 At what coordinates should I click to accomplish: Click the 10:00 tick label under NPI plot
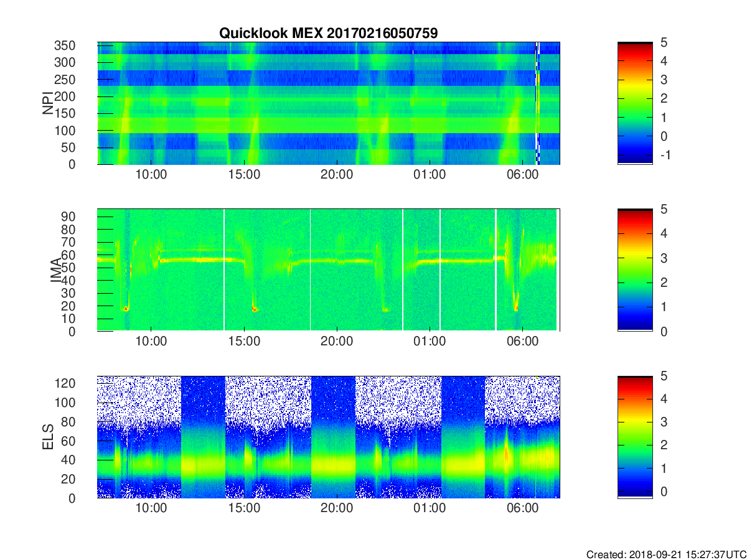pos(151,175)
